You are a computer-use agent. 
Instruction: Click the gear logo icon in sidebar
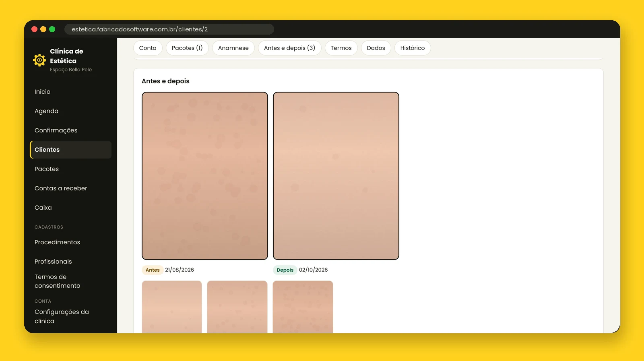39,60
